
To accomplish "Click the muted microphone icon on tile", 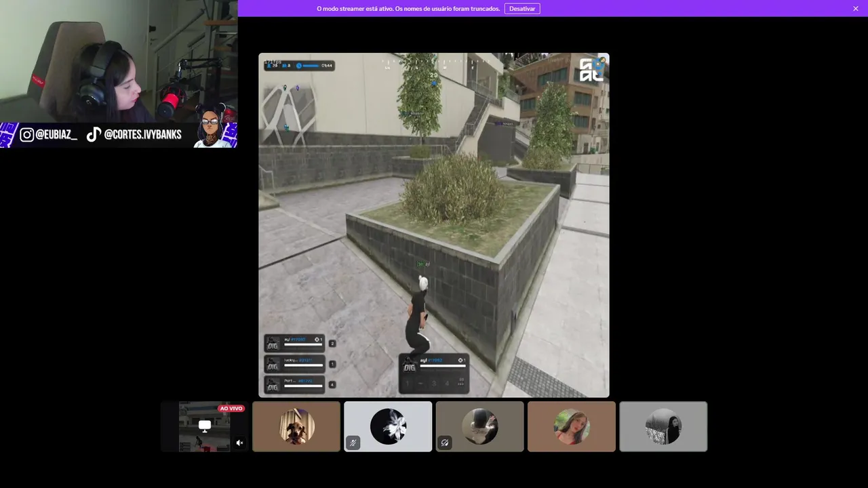I will coord(353,443).
